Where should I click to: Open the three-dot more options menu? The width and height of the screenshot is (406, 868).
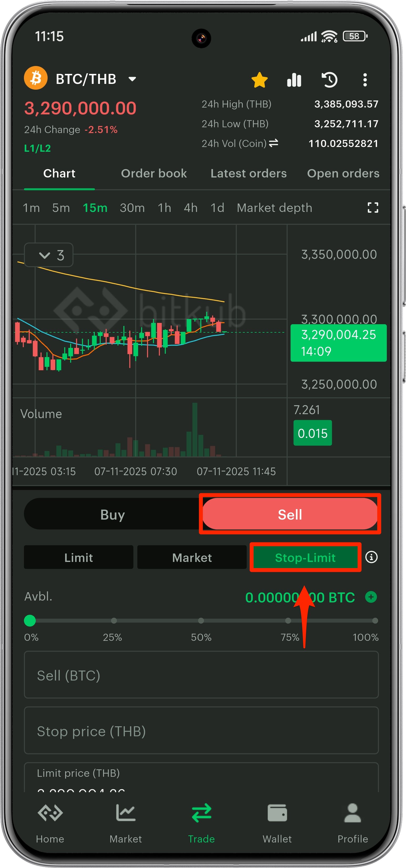pos(364,80)
